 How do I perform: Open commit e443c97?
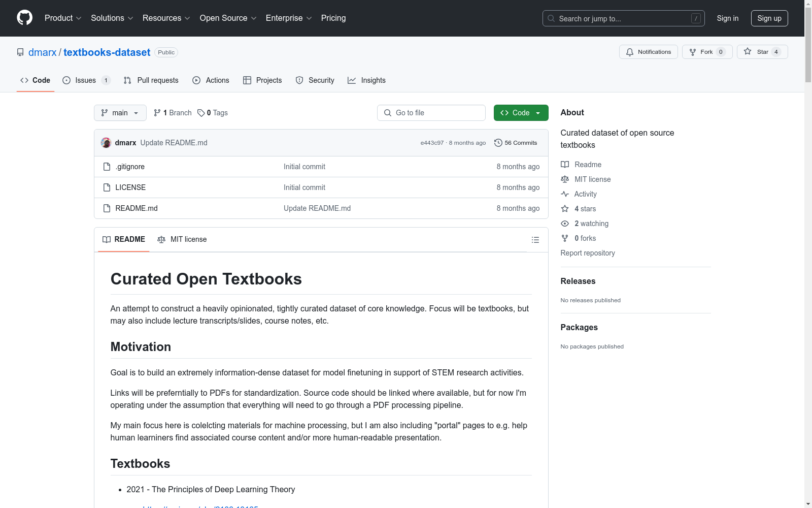pyautogui.click(x=432, y=143)
